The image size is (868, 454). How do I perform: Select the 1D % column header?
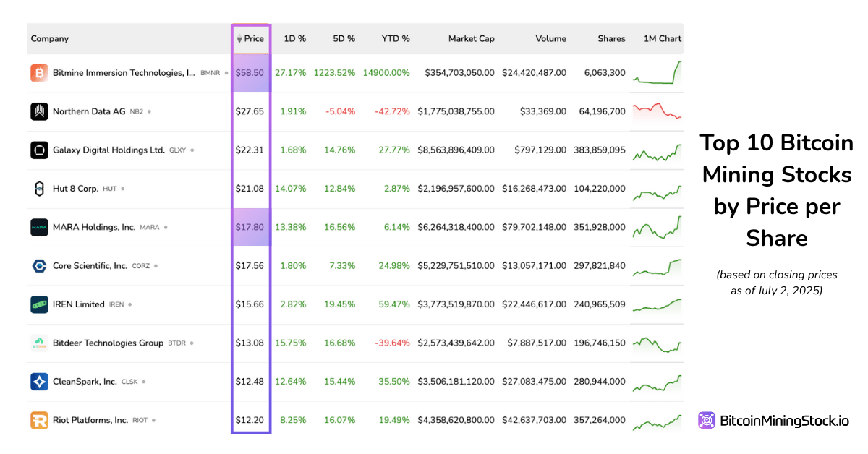coord(294,39)
